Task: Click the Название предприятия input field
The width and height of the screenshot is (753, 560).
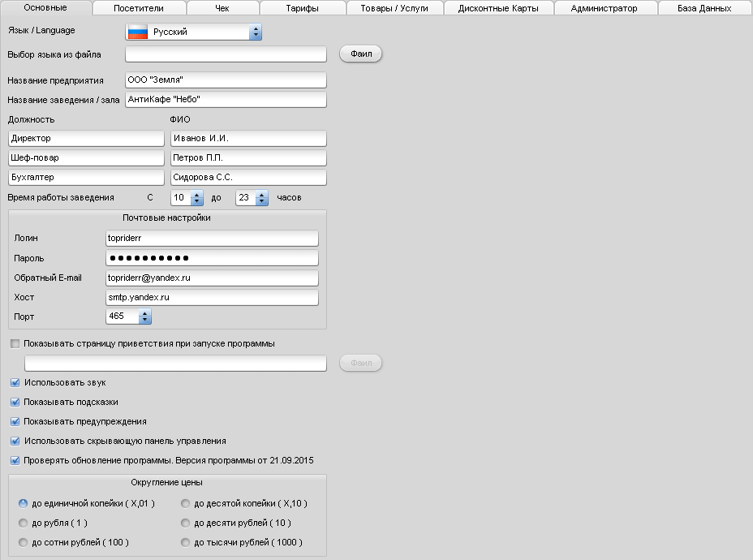Action: pyautogui.click(x=226, y=80)
